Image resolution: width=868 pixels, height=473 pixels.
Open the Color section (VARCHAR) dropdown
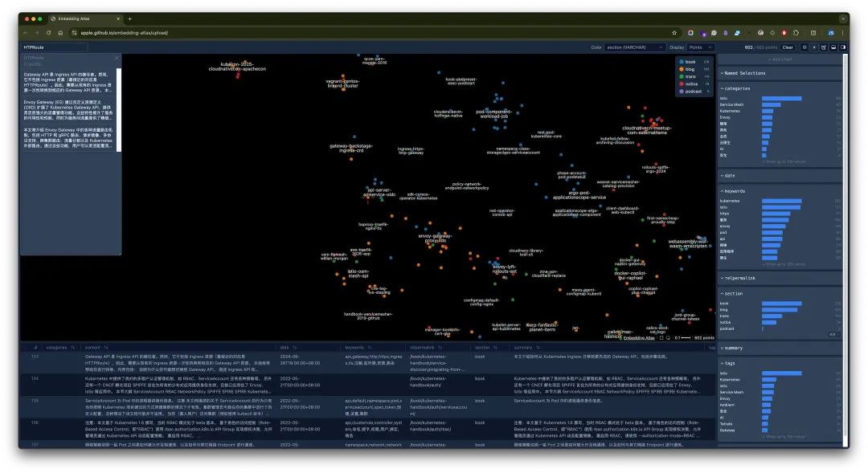point(634,47)
